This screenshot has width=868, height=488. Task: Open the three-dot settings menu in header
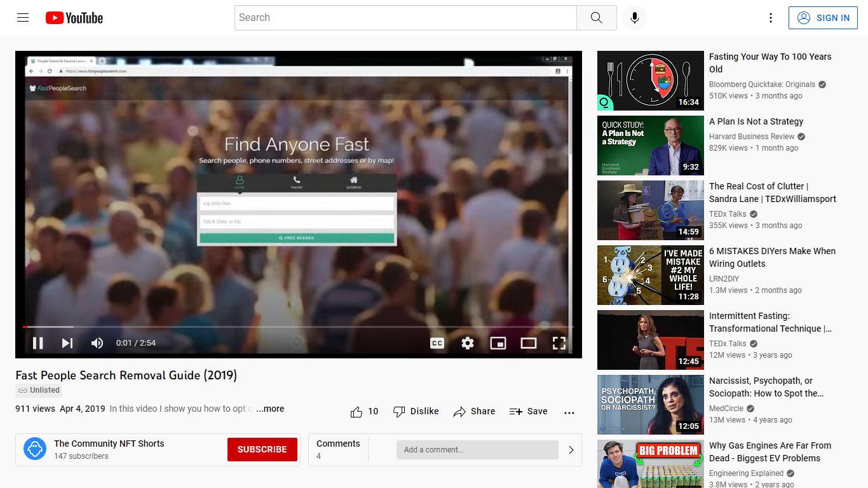pos(771,18)
